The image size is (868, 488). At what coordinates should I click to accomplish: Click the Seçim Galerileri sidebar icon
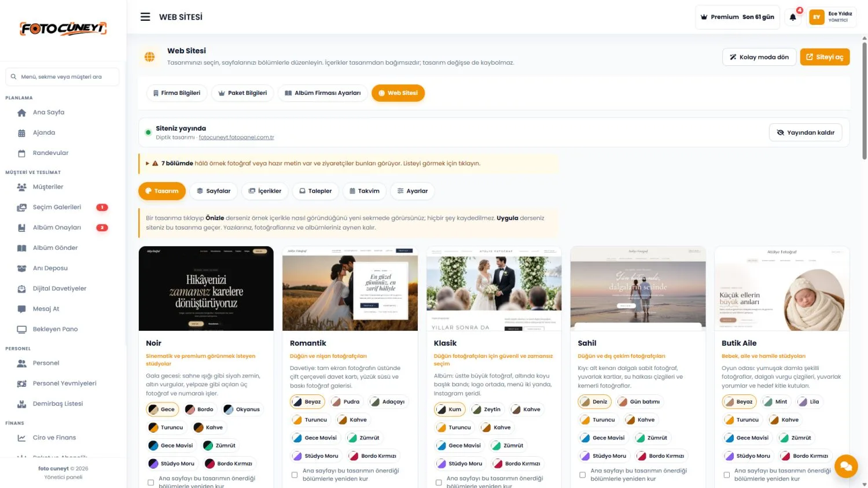21,208
